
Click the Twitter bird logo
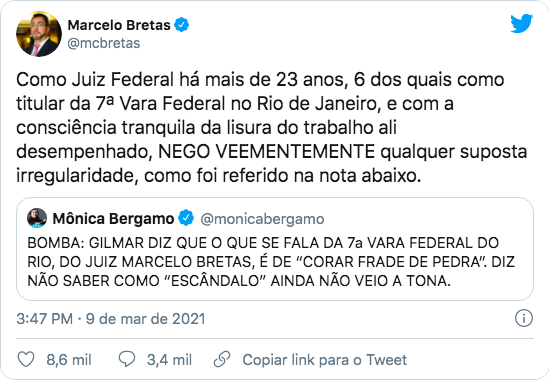coord(521,23)
